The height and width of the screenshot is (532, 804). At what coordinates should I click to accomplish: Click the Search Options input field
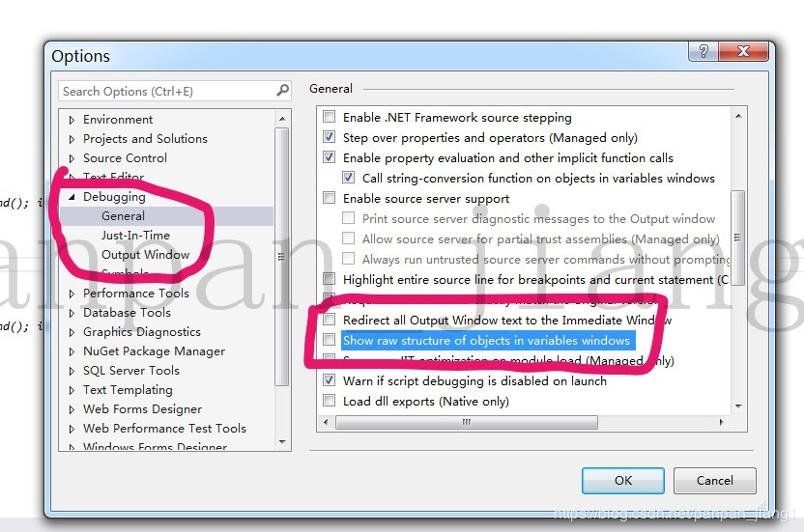164,91
